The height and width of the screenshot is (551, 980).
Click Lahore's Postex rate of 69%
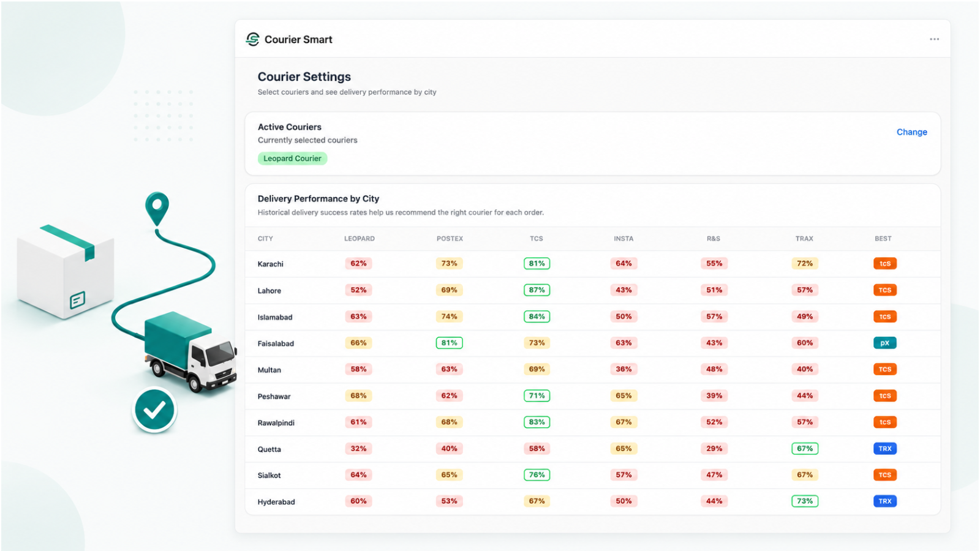[449, 290]
